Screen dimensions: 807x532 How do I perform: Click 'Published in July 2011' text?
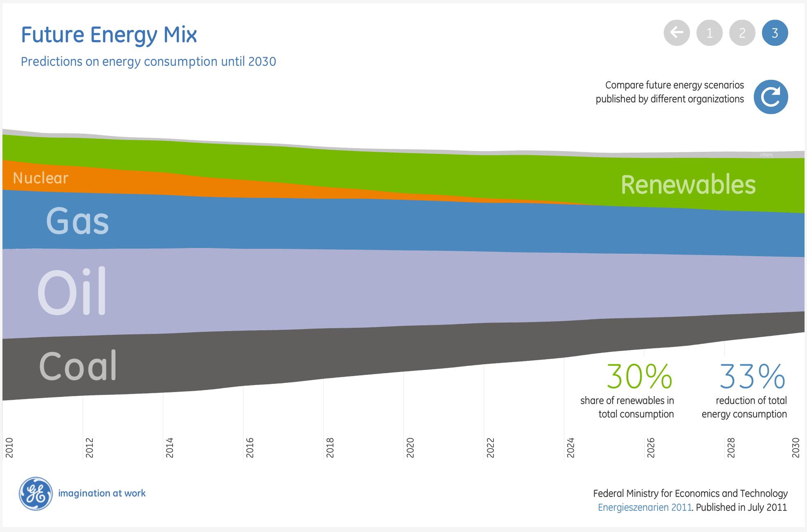click(x=742, y=507)
